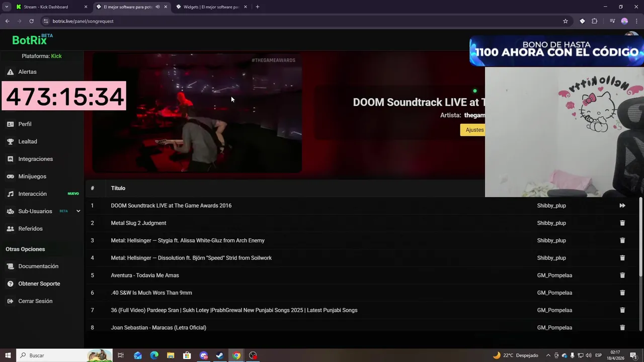Click the Documentación book icon
Viewport: 644px width, 362px height.
pyautogui.click(x=10, y=266)
